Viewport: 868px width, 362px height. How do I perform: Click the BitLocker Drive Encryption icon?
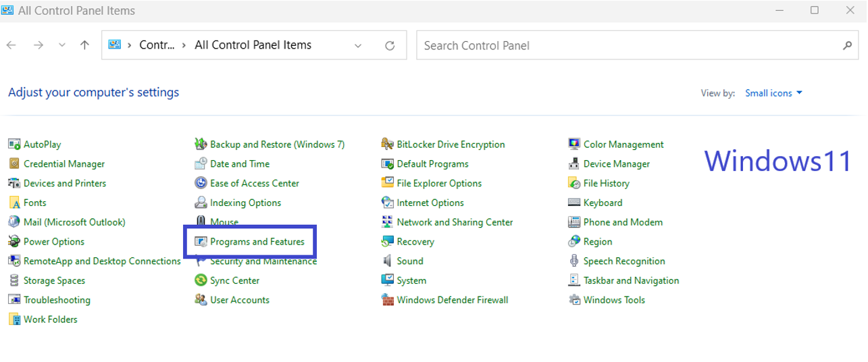coord(387,145)
